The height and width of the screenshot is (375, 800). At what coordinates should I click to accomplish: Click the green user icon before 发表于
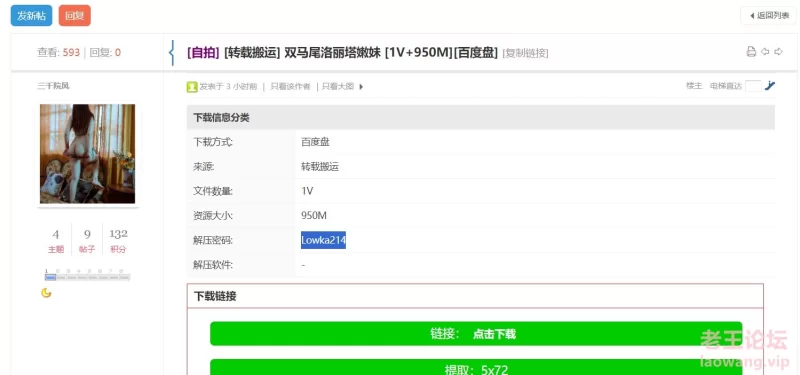coord(192,87)
